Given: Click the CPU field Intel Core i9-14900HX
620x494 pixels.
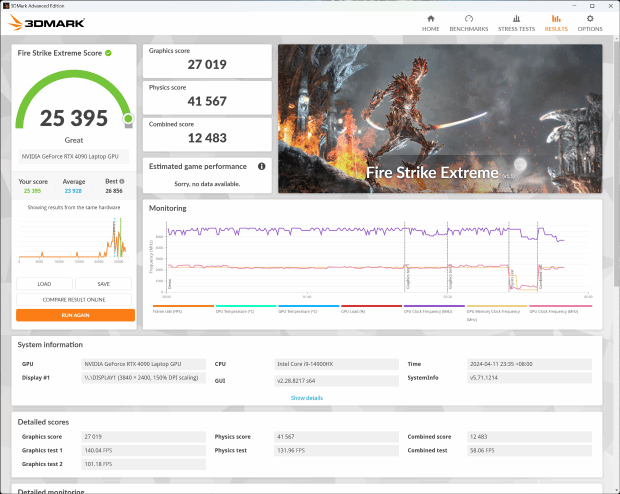Looking at the screenshot, I should pyautogui.click(x=336, y=364).
